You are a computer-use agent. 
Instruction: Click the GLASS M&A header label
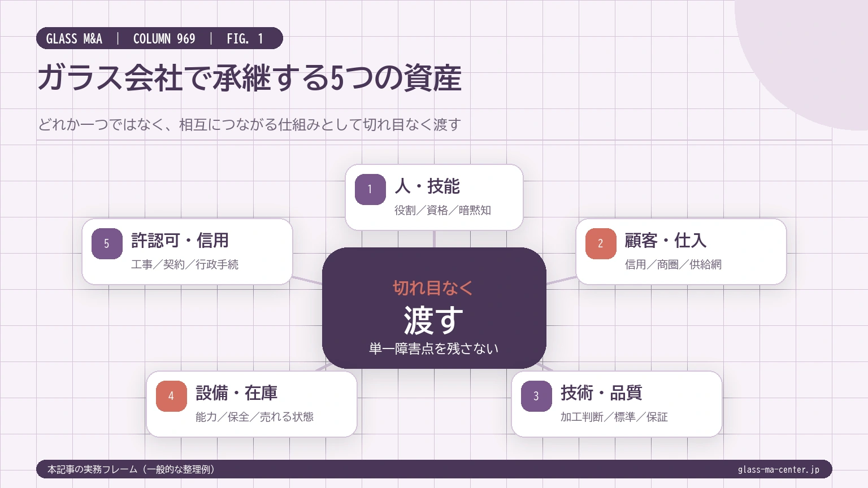click(74, 38)
